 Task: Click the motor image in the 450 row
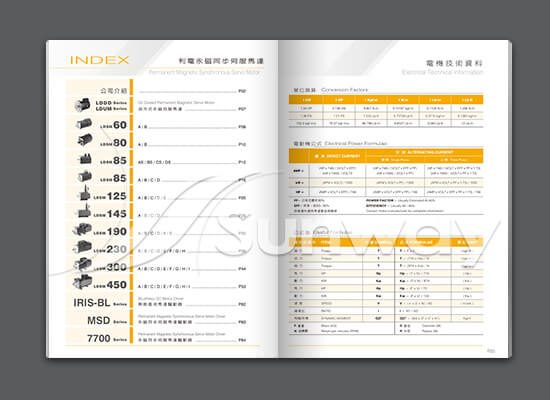(x=82, y=282)
